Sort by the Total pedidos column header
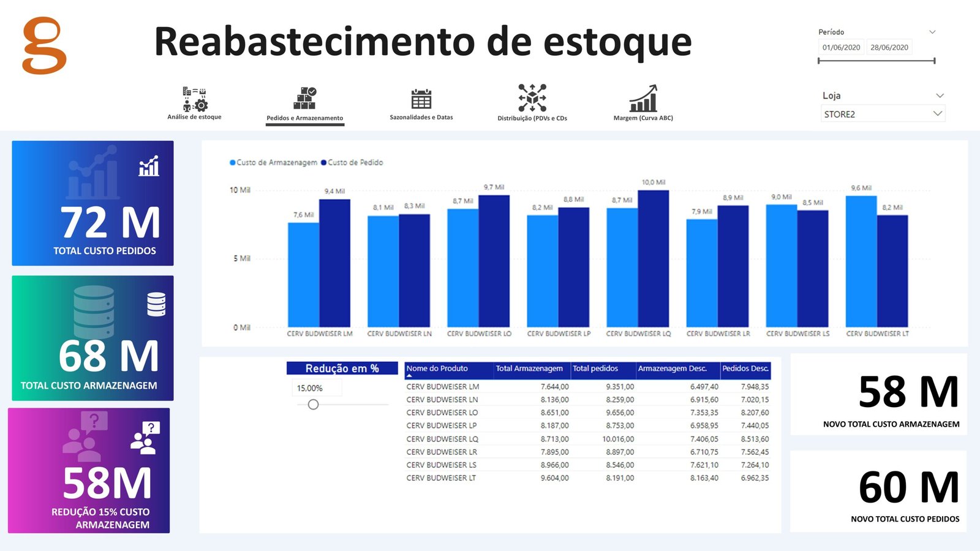The image size is (980, 551). point(595,369)
